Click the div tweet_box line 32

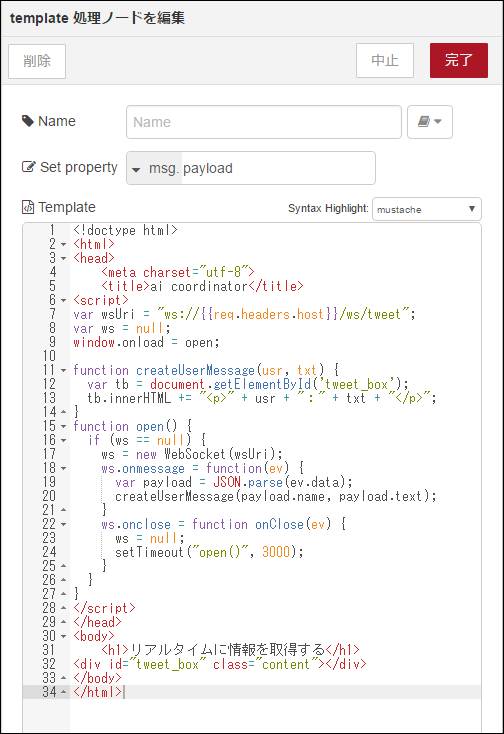(x=220, y=664)
